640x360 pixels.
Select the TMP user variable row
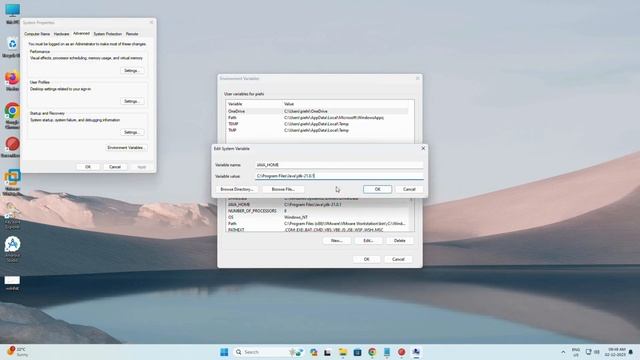point(318,130)
